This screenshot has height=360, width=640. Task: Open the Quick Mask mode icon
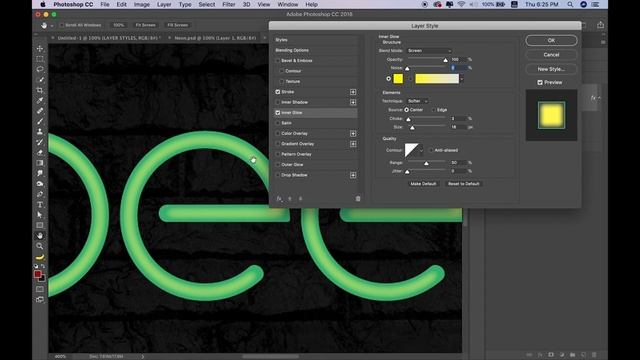point(40,289)
